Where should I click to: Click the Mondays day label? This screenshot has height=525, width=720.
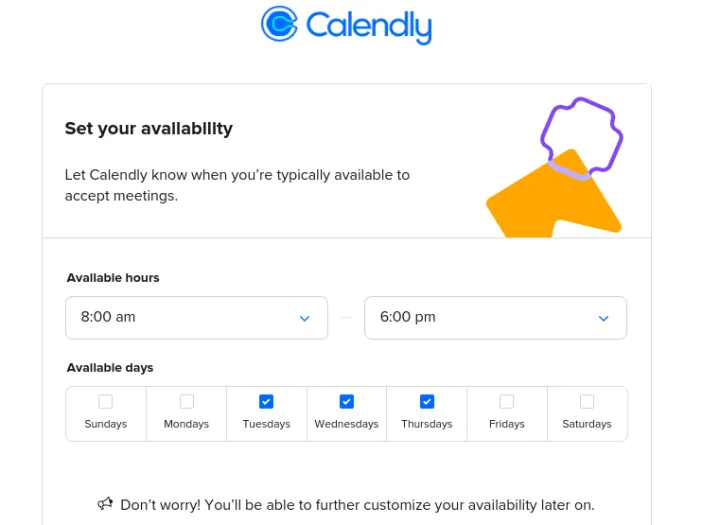coord(186,424)
